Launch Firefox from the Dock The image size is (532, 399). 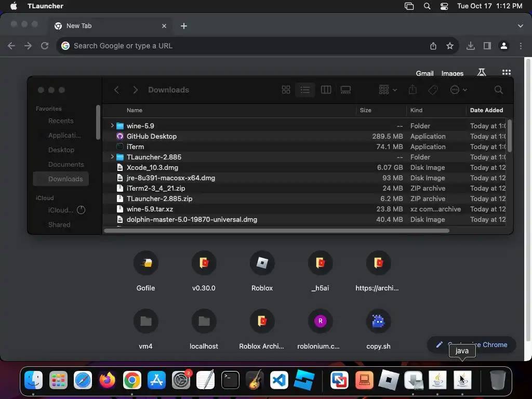pyautogui.click(x=107, y=380)
